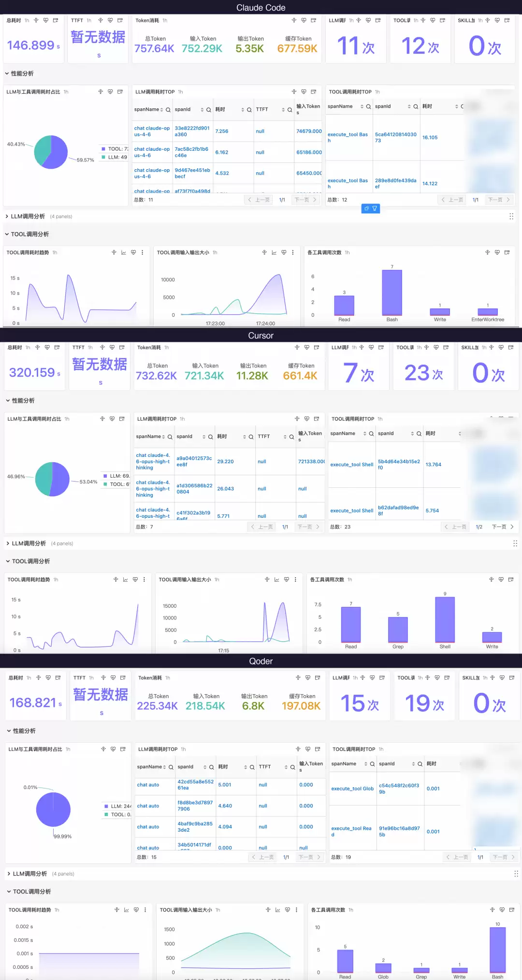Toggle the TOOL legend in Claude Code pie chart
Screen dimensions: 522x980
(x=115, y=149)
